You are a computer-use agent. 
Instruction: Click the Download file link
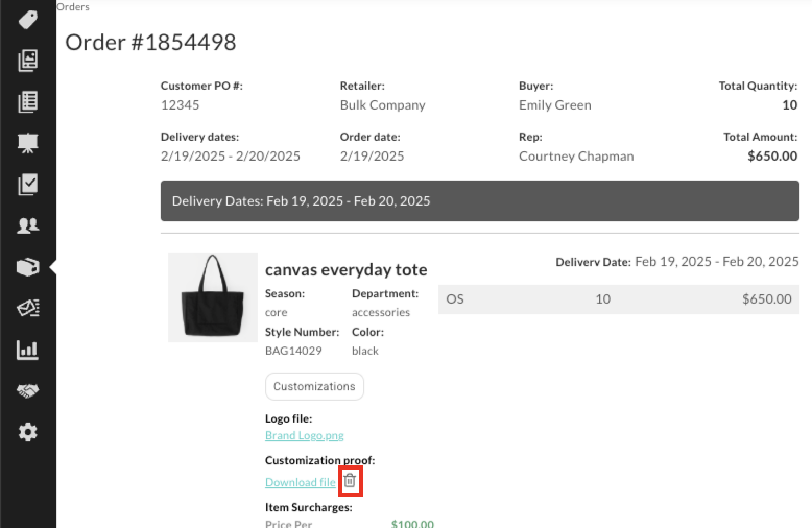coord(300,482)
